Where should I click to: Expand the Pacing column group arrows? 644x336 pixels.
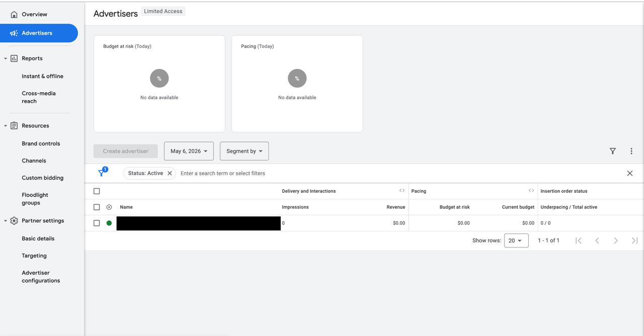531,191
